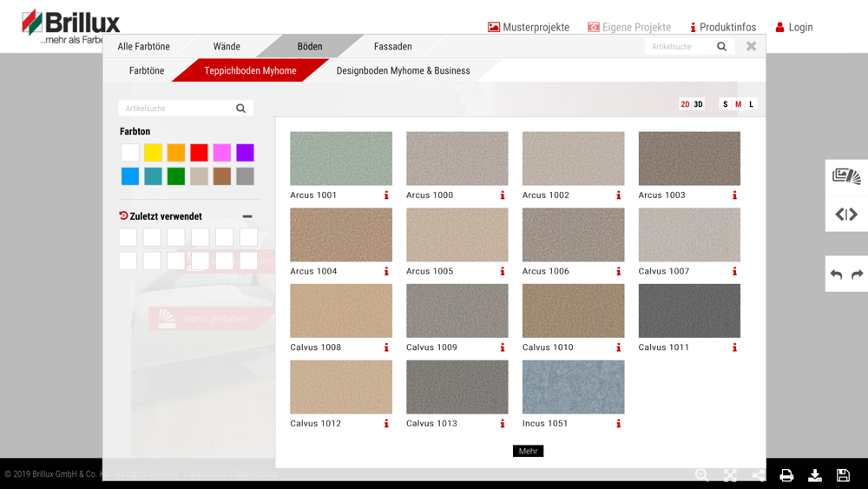Open info for Calvus 1007

[x=734, y=271]
